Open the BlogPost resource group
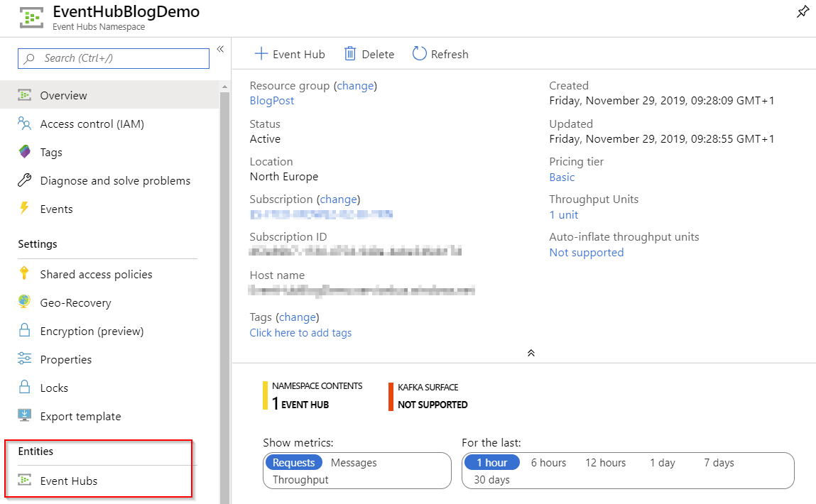This screenshot has height=504, width=816. tap(271, 100)
